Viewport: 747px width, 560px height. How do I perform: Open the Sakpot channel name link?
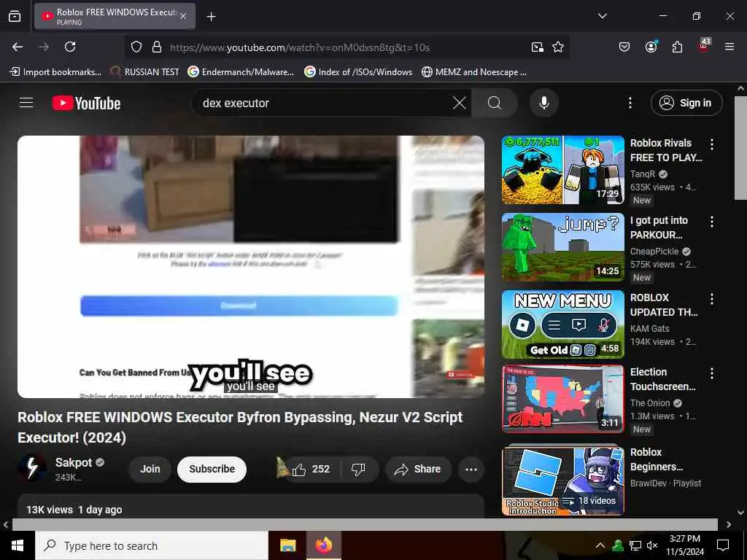point(74,462)
